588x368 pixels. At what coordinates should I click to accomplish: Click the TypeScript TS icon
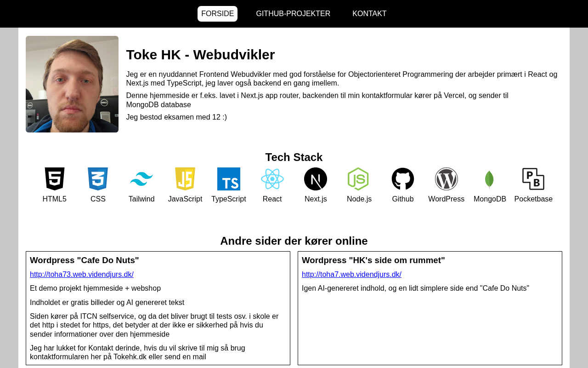[229, 179]
